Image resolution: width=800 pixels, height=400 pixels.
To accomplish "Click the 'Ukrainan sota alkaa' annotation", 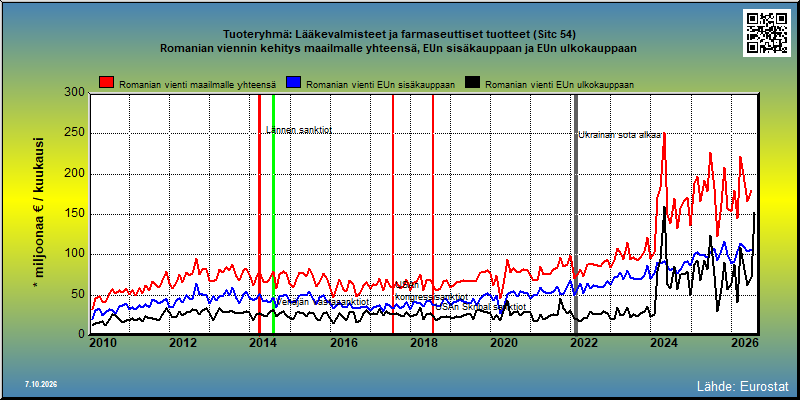I will pos(619,135).
